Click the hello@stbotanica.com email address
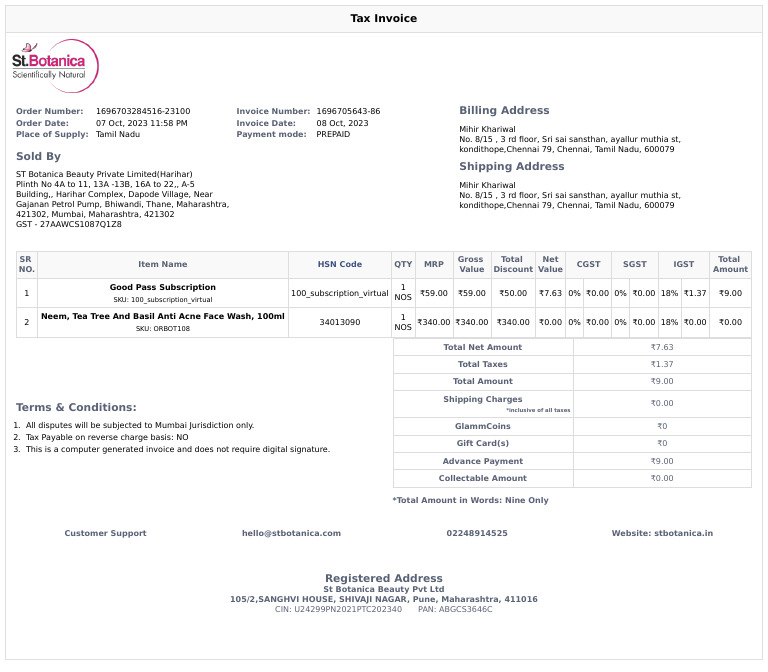768x672 pixels. (x=291, y=533)
